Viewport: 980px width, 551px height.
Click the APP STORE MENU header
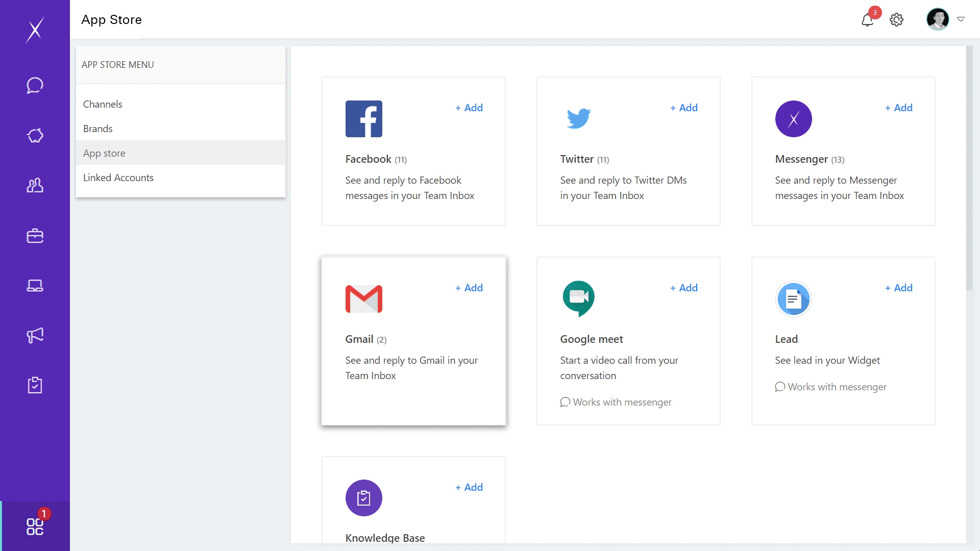pyautogui.click(x=118, y=65)
